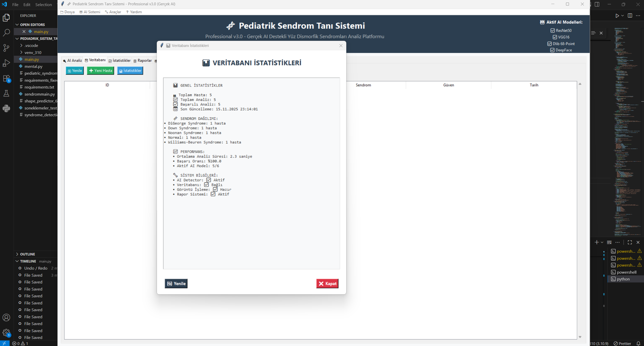Open the Testing flask icon
Image resolution: width=644 pixels, height=346 pixels.
(6, 93)
